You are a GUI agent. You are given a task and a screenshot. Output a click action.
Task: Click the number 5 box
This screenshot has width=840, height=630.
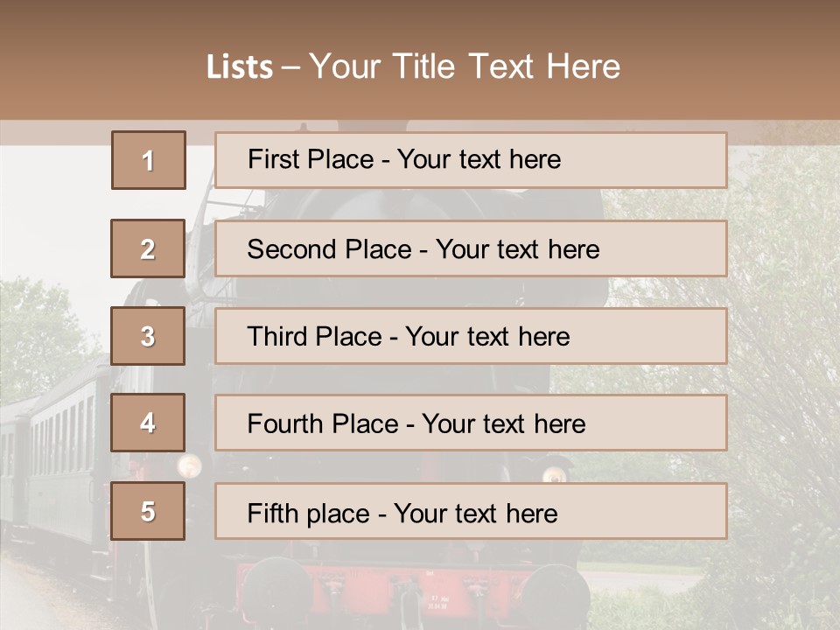coord(149,511)
